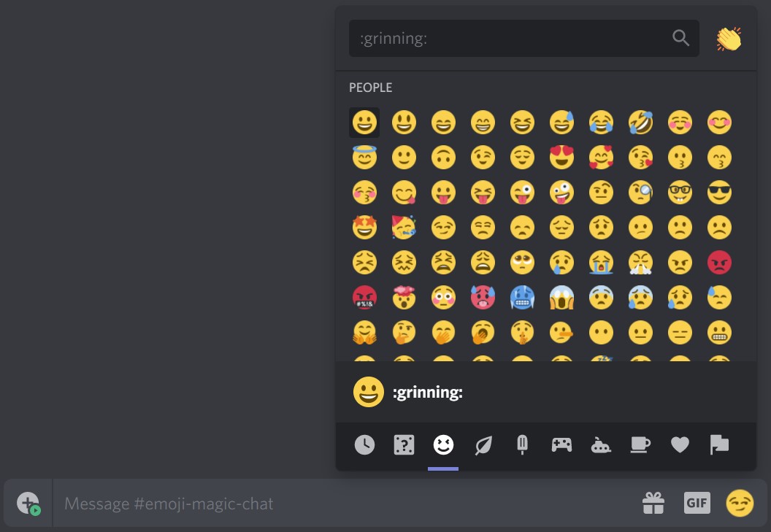Pick the face with tongue out emoji
Viewport: 771px width, 532px height.
443,192
